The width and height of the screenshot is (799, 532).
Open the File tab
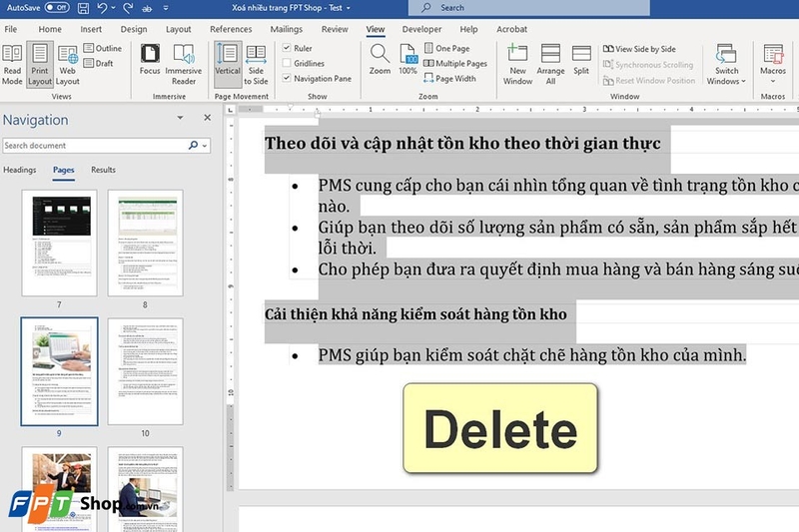[10, 29]
